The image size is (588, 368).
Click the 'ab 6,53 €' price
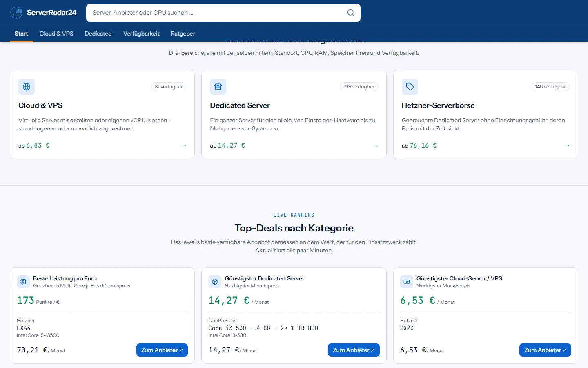(x=34, y=146)
